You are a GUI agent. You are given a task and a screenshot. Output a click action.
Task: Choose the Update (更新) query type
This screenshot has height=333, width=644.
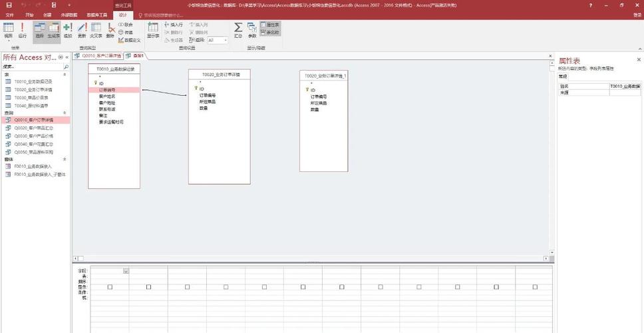(82, 31)
